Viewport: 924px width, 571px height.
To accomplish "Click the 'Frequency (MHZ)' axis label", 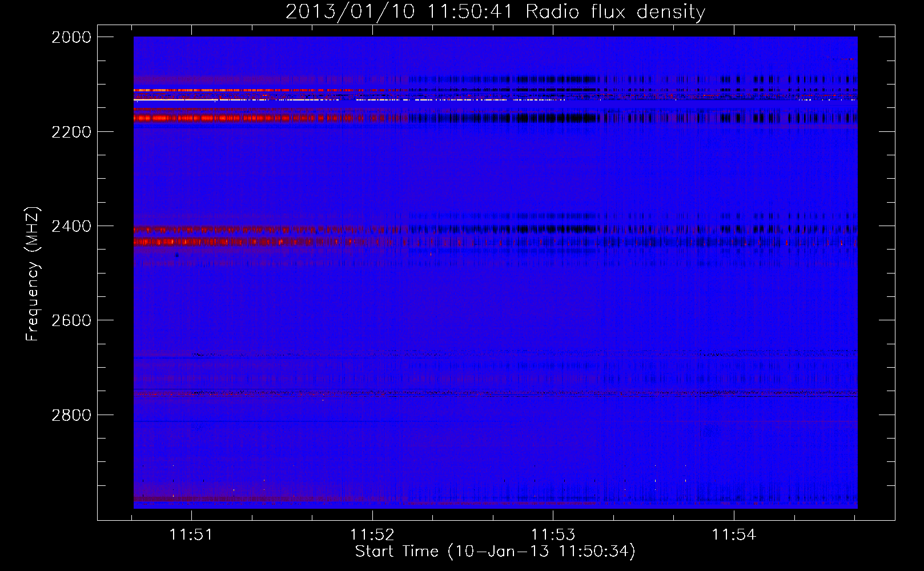I will pyautogui.click(x=33, y=274).
